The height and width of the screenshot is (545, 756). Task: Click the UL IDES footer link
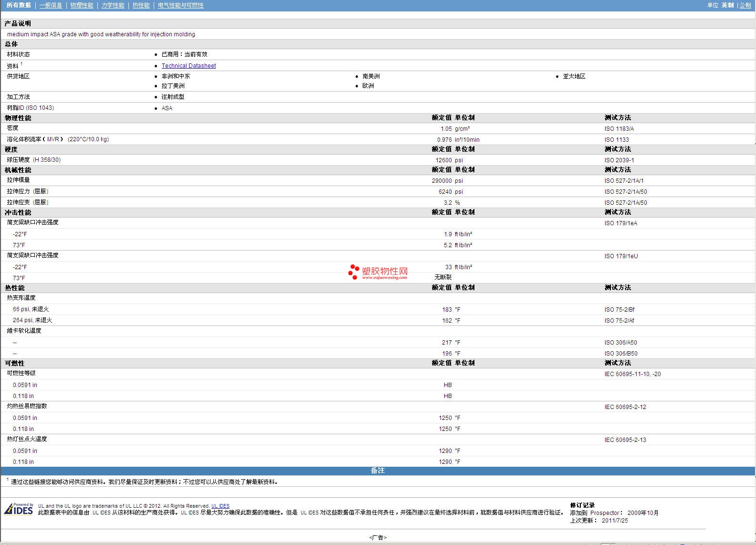click(220, 506)
